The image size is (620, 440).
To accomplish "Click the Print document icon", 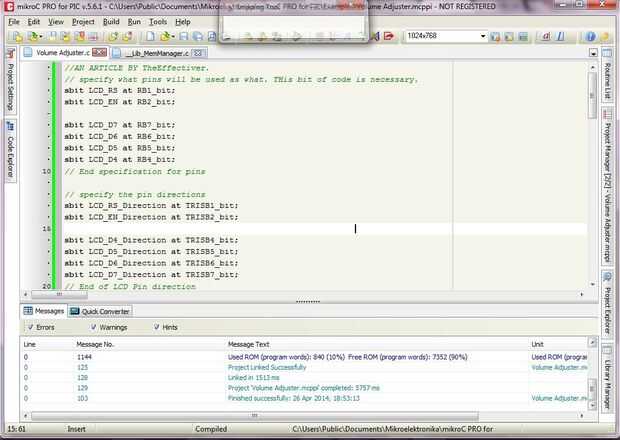I will [x=212, y=36].
